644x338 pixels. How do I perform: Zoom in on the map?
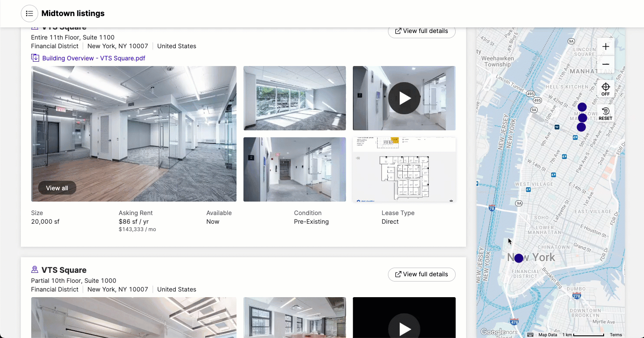606,46
